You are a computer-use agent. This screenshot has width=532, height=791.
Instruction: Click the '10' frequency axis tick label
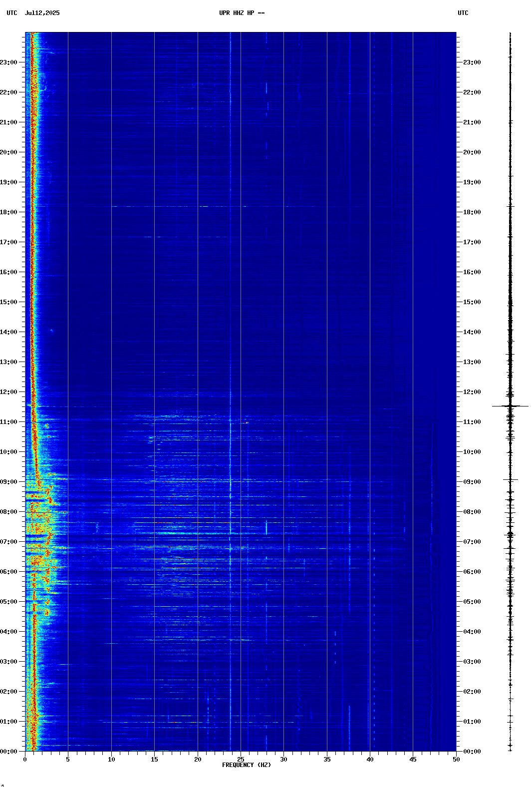[111, 760]
